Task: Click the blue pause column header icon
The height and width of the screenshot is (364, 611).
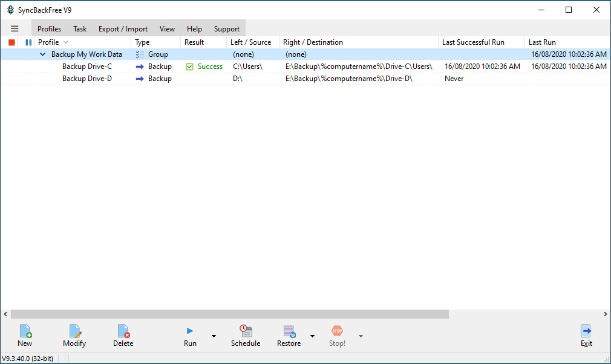Action: click(28, 42)
